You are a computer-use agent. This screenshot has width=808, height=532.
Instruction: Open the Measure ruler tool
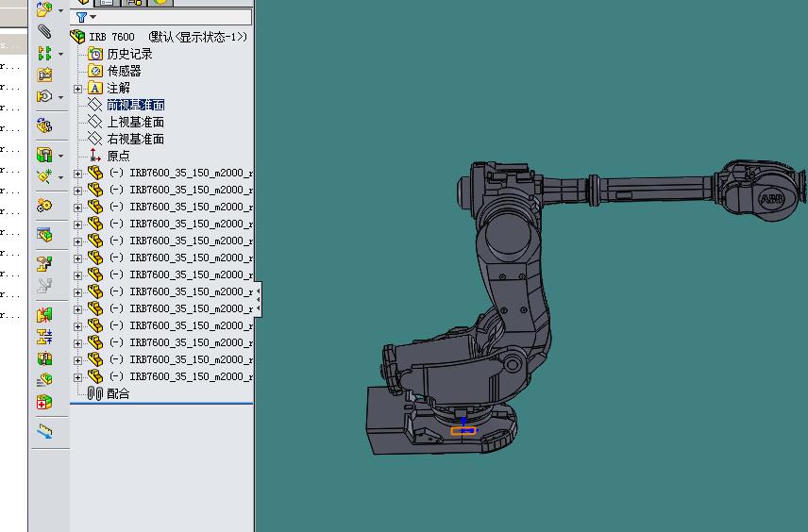(x=44, y=431)
